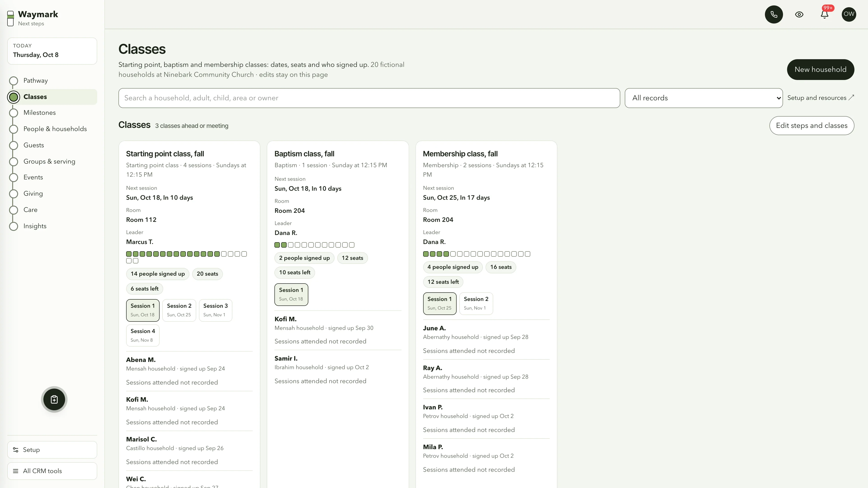Screen dimensions: 868x488
Task: Click Starting point class seat indicator squares
Action: pos(186,257)
